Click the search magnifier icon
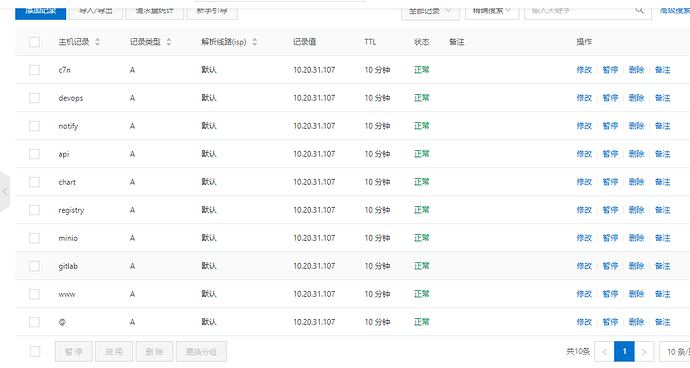This screenshot has width=690, height=368. coord(639,10)
